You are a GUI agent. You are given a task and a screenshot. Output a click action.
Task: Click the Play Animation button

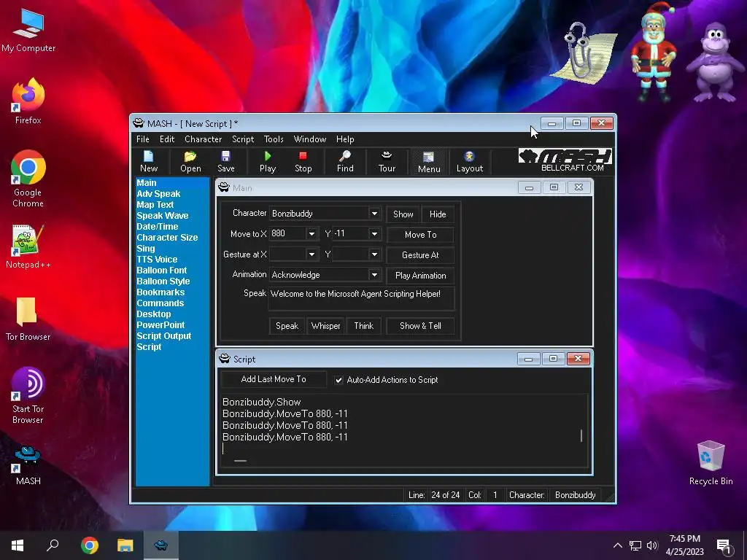[x=420, y=276]
